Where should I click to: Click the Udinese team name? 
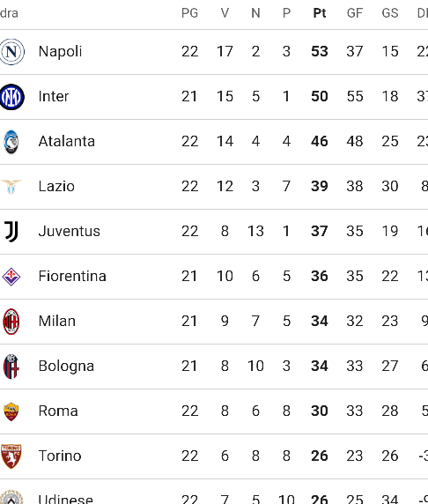(66, 499)
